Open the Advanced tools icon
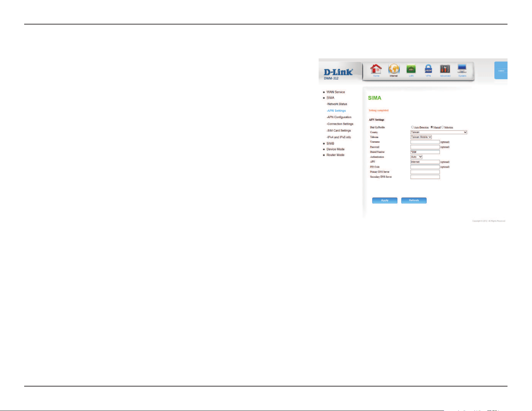 pos(445,70)
